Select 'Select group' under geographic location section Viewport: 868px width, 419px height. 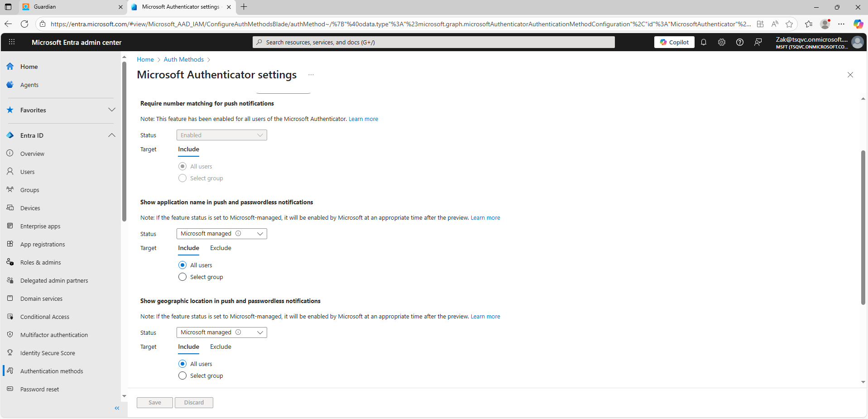click(182, 376)
